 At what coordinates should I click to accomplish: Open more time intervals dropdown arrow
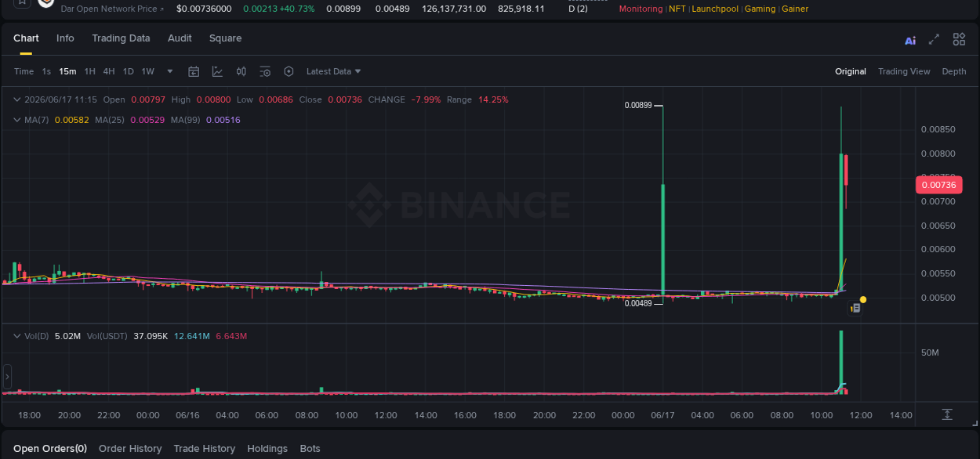[x=170, y=71]
